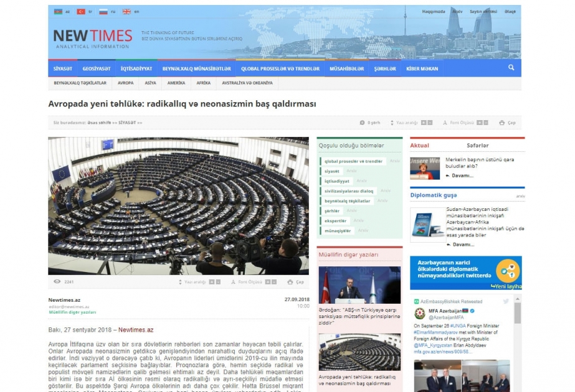Click #UNGA hashtag in the tweet
Image resolution: width=575 pixels, height=392 pixels.
tap(458, 325)
